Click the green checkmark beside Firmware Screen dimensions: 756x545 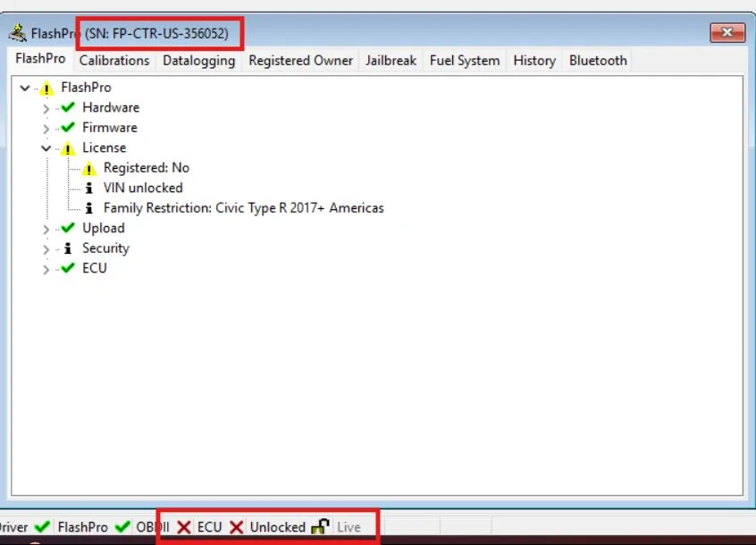(x=68, y=127)
